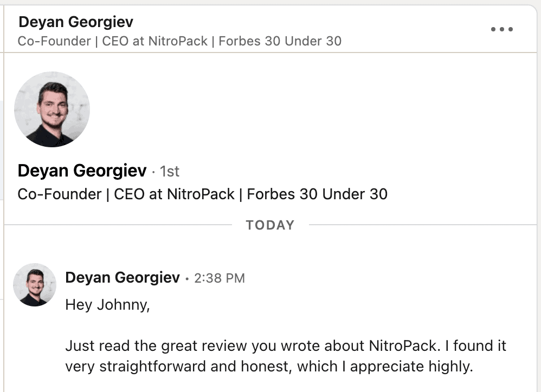Click the small avatar beside the 2:38 PM message

pos(35,285)
